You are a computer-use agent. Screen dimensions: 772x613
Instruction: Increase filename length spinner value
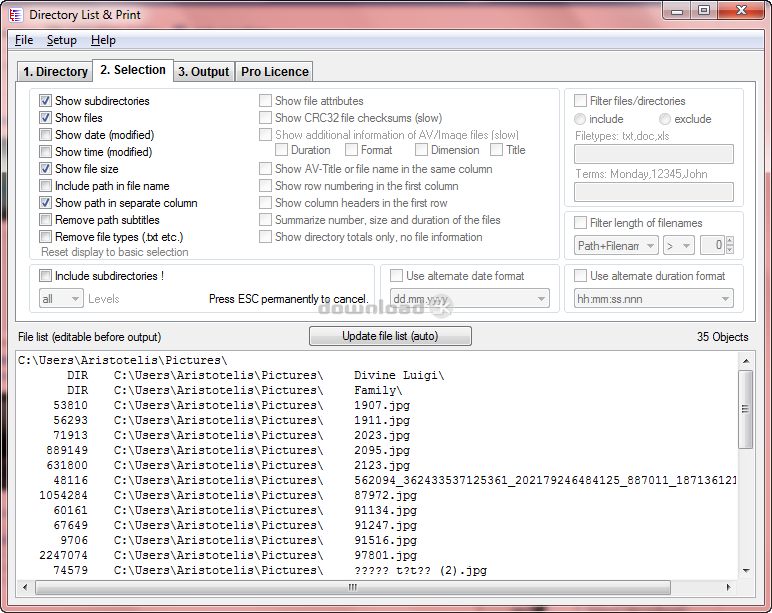click(730, 241)
